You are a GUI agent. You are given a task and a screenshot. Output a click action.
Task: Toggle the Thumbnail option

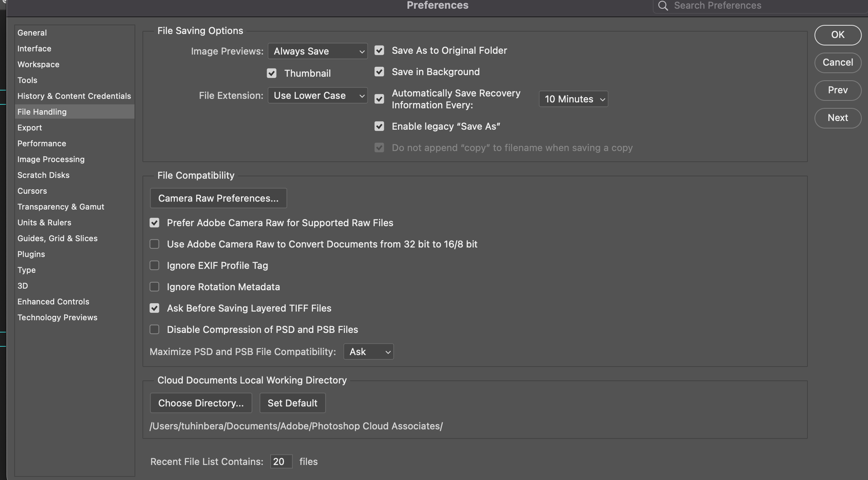tap(271, 73)
